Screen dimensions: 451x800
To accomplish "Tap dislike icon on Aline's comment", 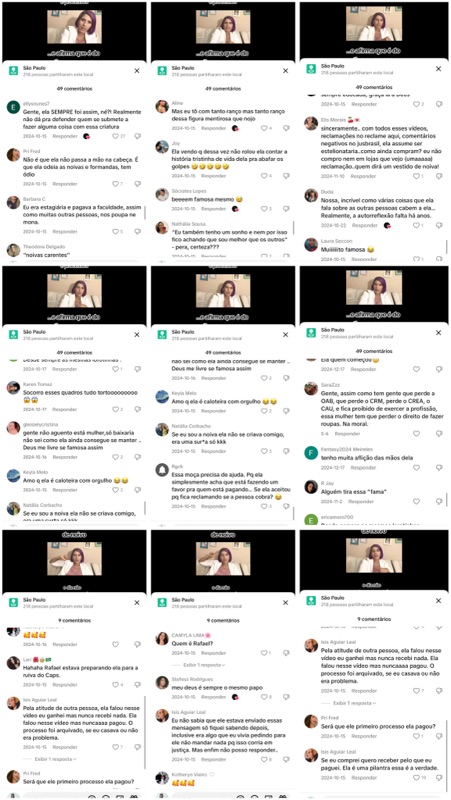I will [x=286, y=128].
